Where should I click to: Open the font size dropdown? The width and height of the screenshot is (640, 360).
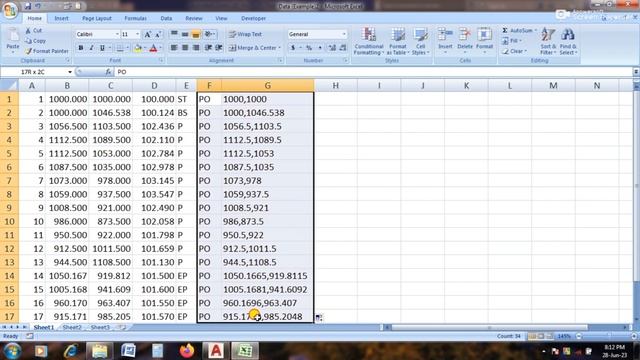tap(138, 34)
